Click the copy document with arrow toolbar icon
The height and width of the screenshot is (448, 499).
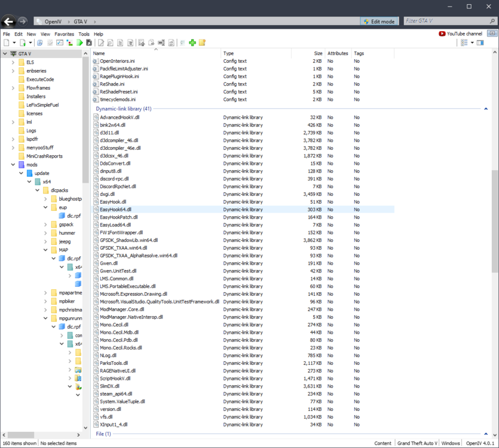[x=151, y=42]
